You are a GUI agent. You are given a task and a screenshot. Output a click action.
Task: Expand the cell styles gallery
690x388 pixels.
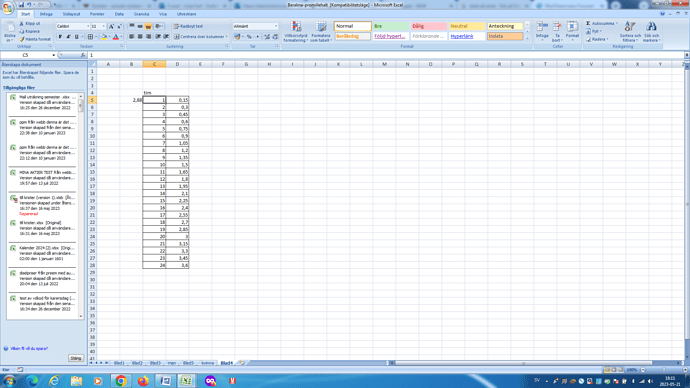tap(527, 39)
